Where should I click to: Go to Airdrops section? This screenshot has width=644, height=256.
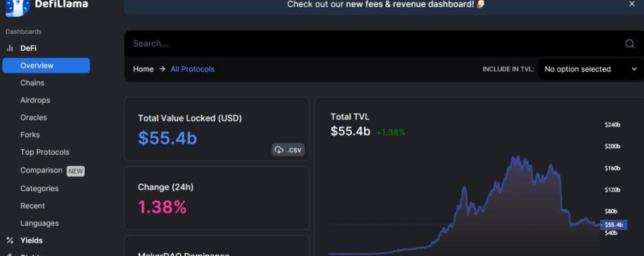point(35,100)
